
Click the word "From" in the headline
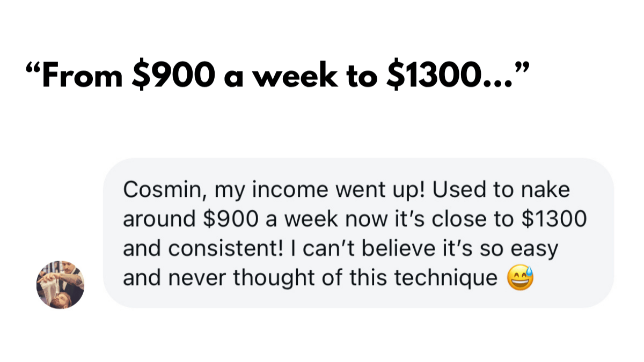pyautogui.click(x=83, y=77)
